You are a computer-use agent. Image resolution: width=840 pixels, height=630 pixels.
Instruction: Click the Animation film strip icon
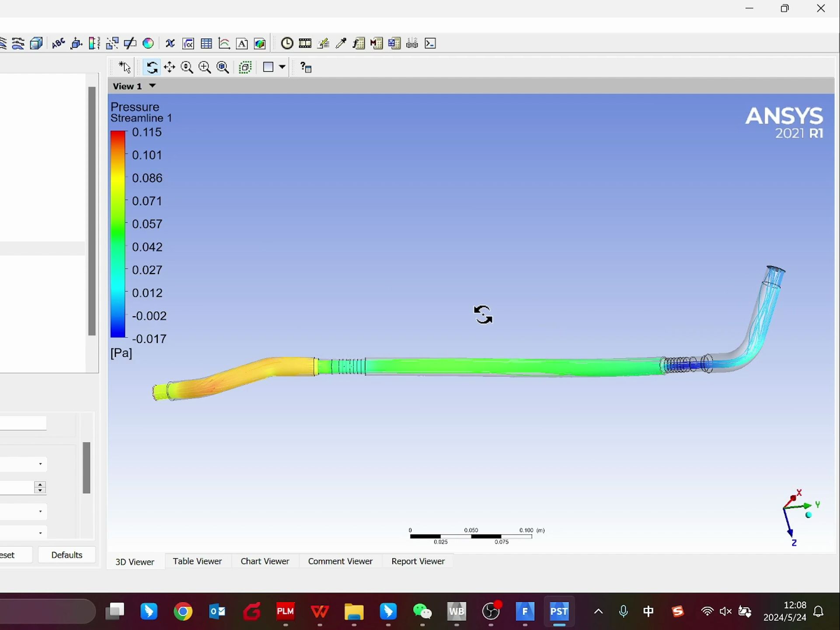(305, 43)
